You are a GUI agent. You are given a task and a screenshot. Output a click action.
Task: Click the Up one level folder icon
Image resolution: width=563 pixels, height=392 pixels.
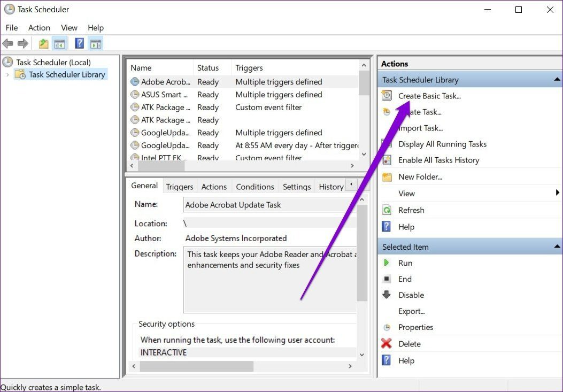(43, 44)
